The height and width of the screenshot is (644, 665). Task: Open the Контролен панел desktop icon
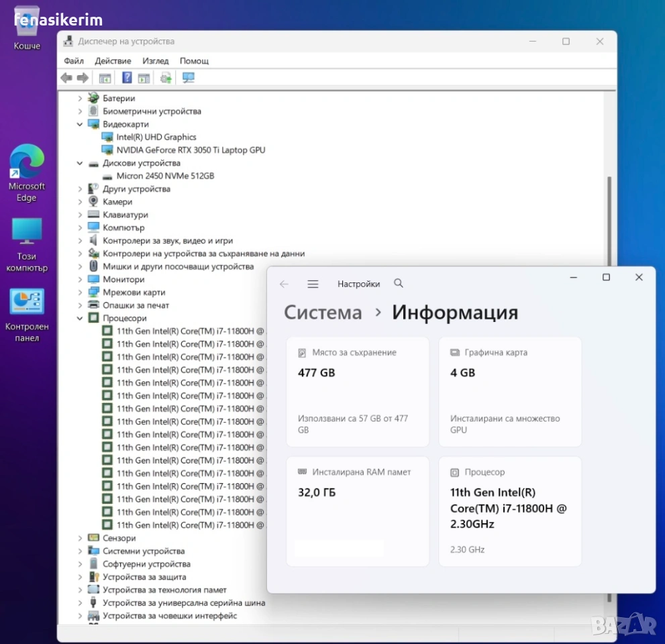27,314
